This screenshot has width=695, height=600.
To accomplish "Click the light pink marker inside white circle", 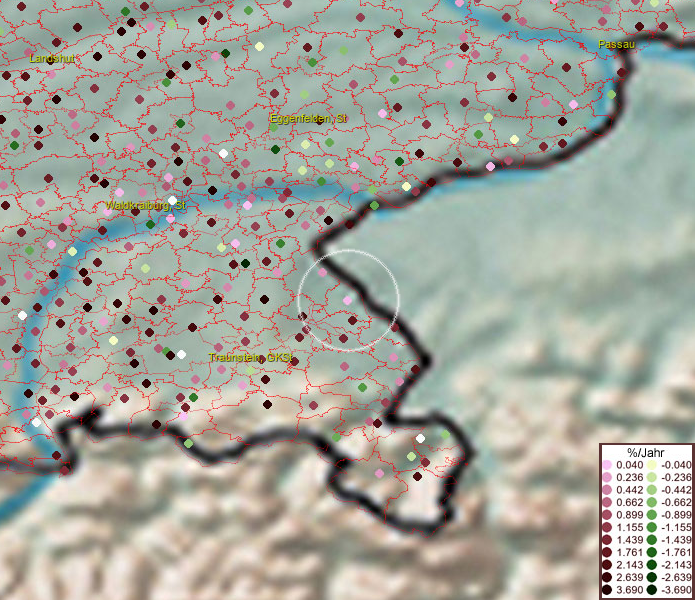I will point(347,300).
